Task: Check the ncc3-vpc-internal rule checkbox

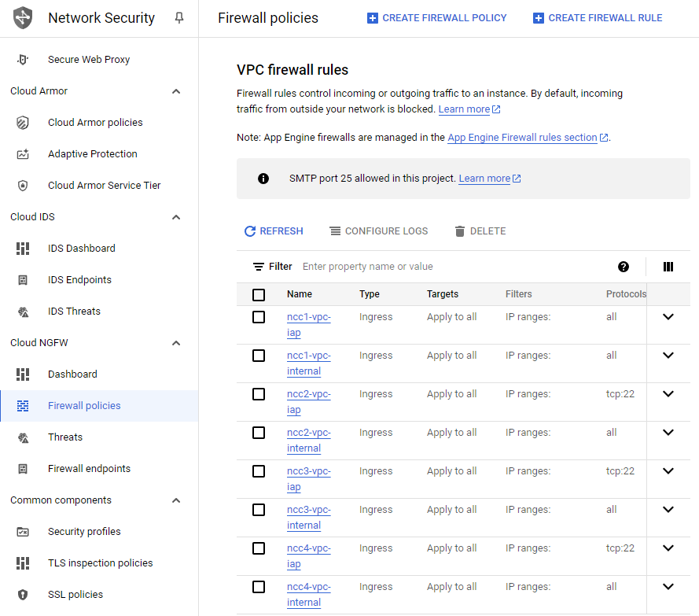Action: click(259, 510)
